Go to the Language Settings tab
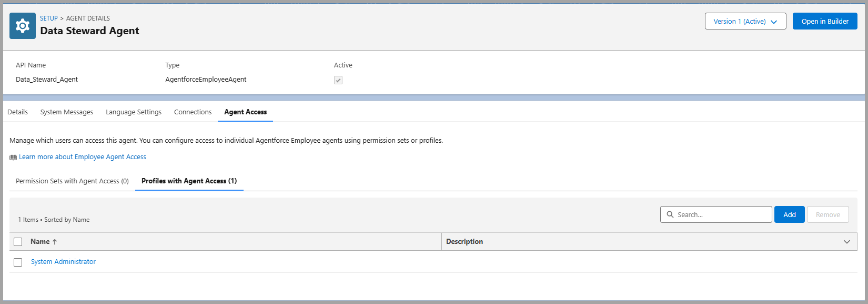The height and width of the screenshot is (304, 868). (134, 112)
